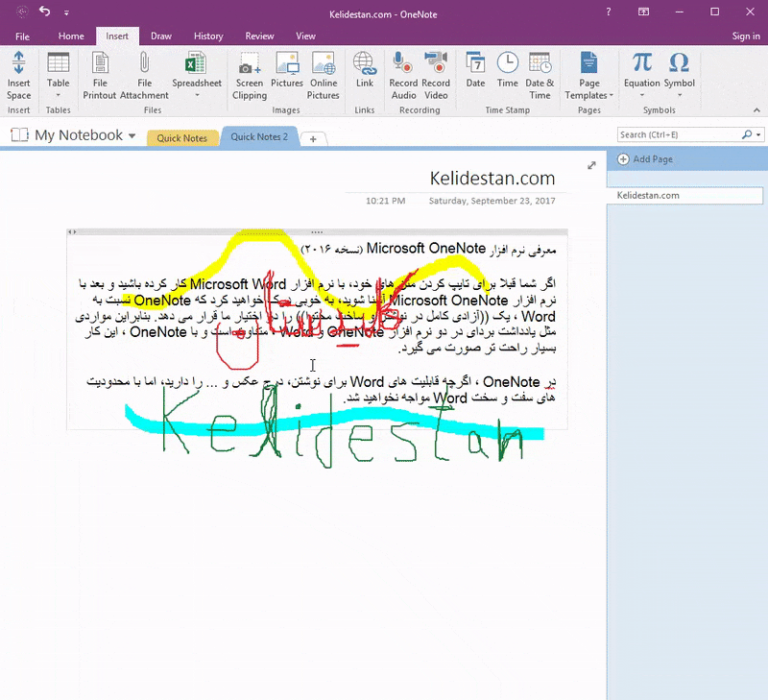Select the Kelidestan.com page in list
768x700 pixels.
684,196
